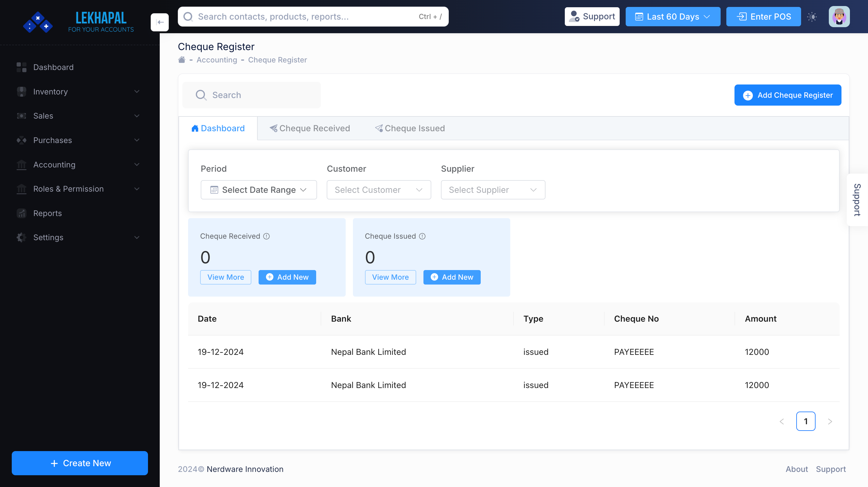Screen dimensions: 868x487
Task: Click the search magnifier icon in the top bar
Action: [x=188, y=16]
